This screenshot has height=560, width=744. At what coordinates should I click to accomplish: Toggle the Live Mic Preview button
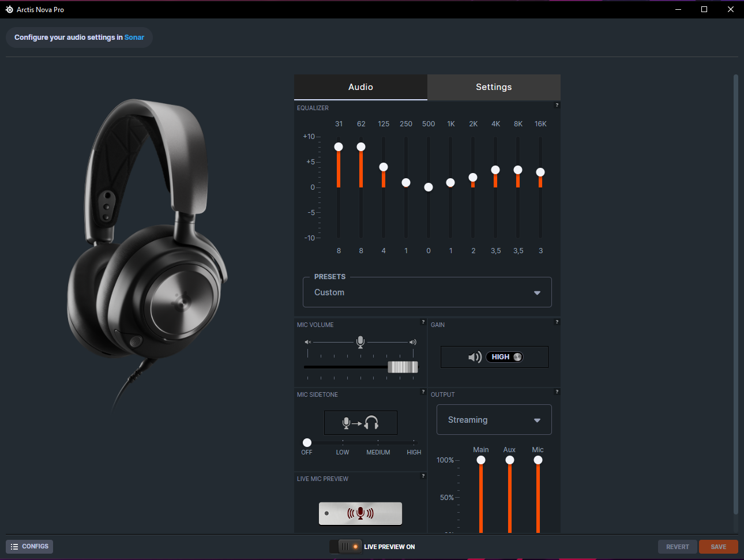(360, 513)
